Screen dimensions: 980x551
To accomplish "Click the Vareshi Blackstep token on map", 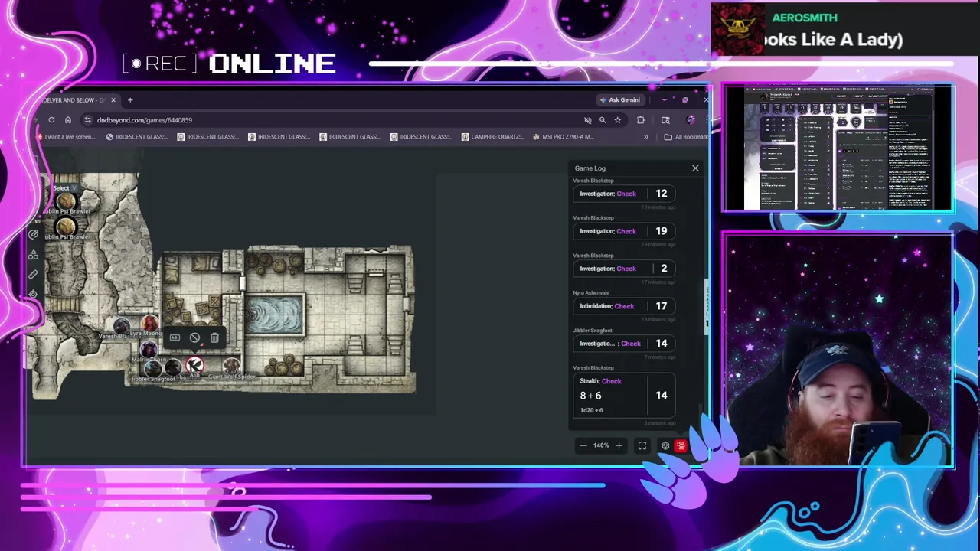I will [x=121, y=327].
